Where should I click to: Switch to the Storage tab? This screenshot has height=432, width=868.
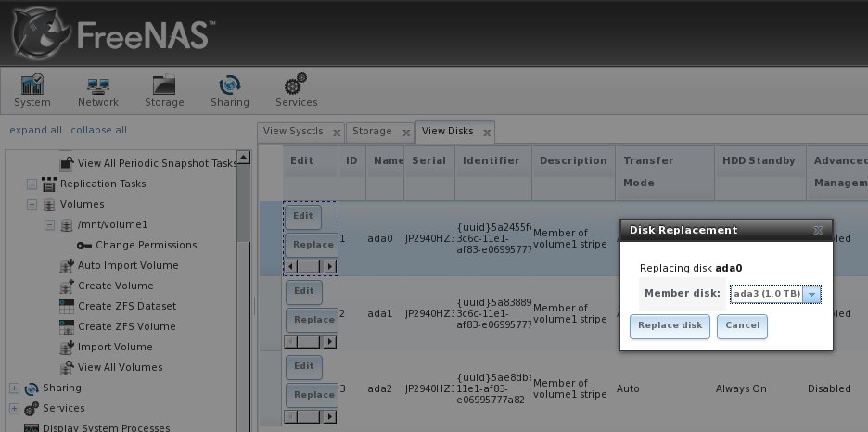click(x=372, y=131)
